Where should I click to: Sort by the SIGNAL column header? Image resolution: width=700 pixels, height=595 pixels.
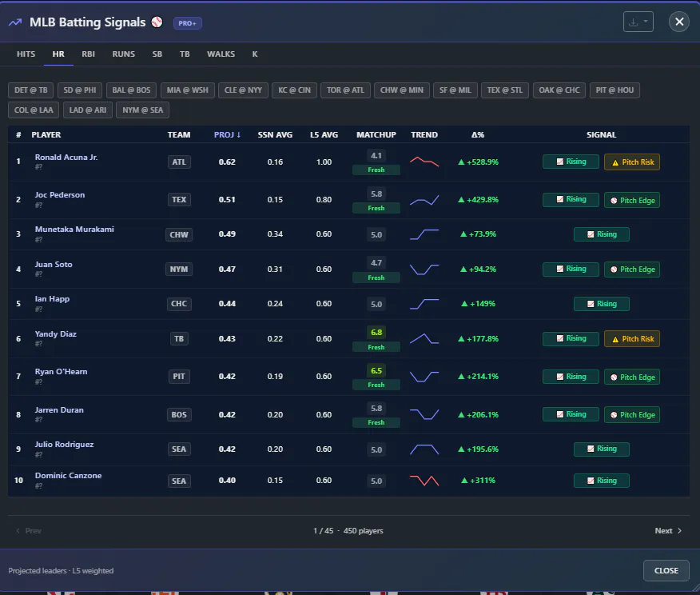pyautogui.click(x=602, y=135)
